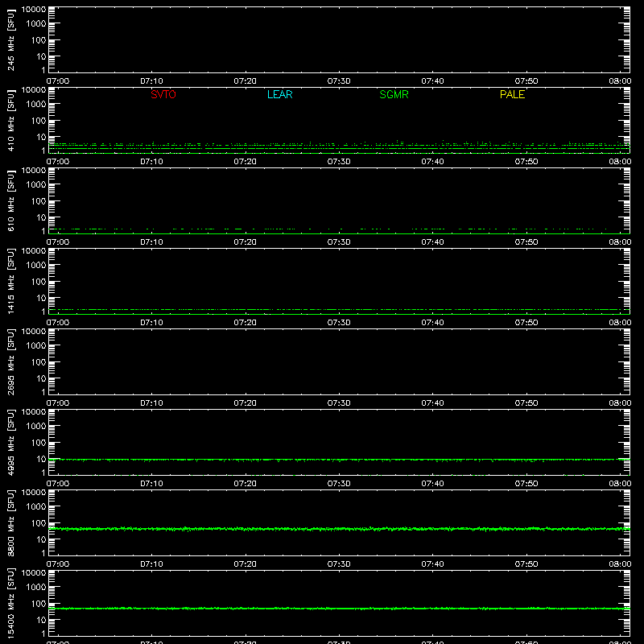Click the 4995 MHz [SFU] axis title
The width and height of the screenshot is (644, 644).
10,443
